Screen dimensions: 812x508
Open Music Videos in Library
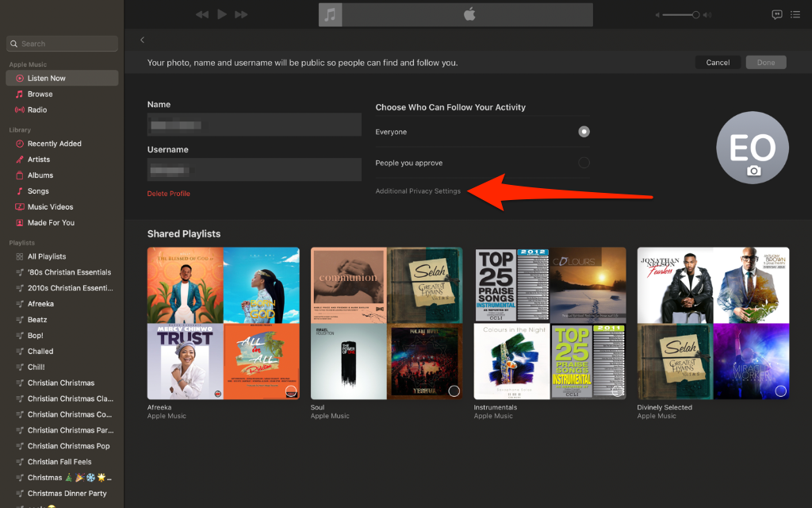click(50, 207)
